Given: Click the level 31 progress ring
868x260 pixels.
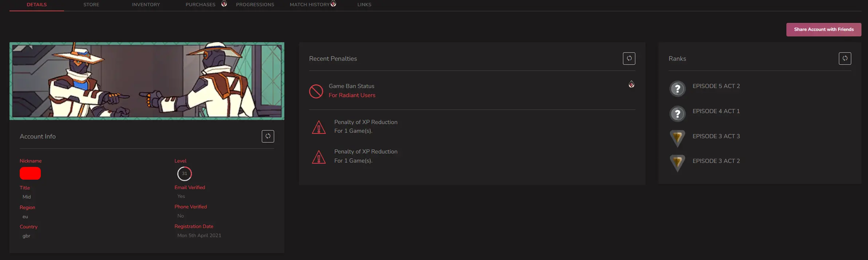Looking at the screenshot, I should (185, 174).
